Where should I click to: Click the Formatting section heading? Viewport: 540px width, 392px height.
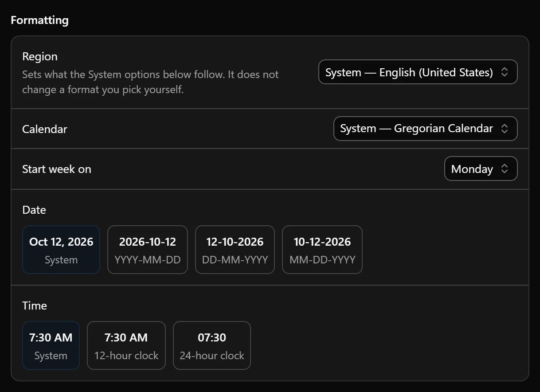click(x=39, y=20)
